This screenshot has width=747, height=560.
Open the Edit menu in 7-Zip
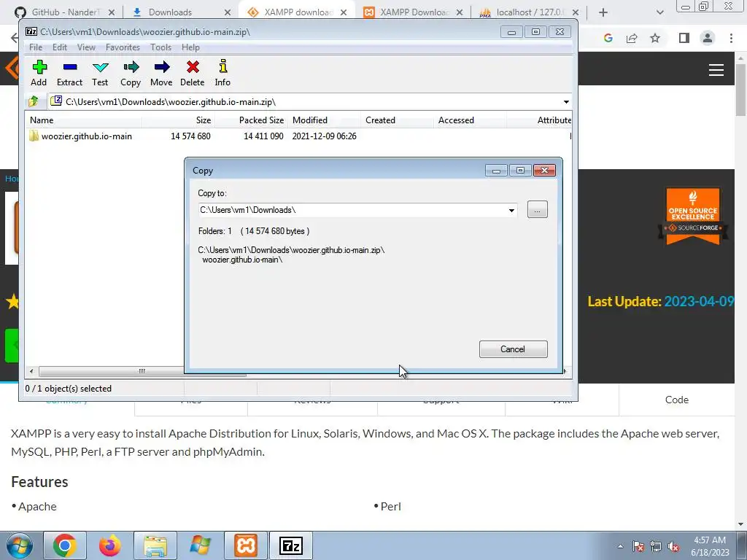(x=60, y=47)
